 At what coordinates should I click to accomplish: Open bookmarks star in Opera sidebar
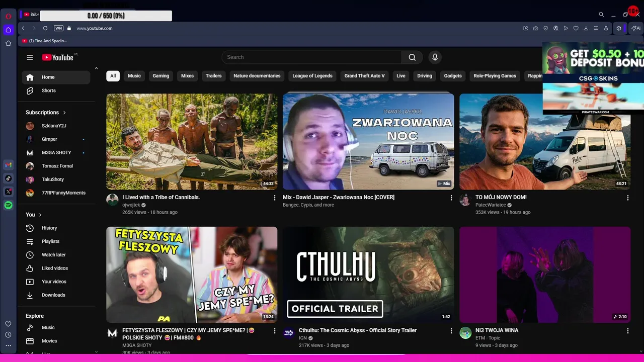(x=8, y=43)
